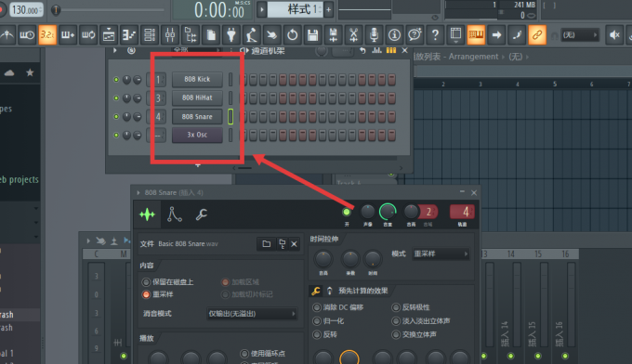This screenshot has width=632, height=364.
Task: Click the orange wrench precomputed effects icon
Action: (316, 291)
